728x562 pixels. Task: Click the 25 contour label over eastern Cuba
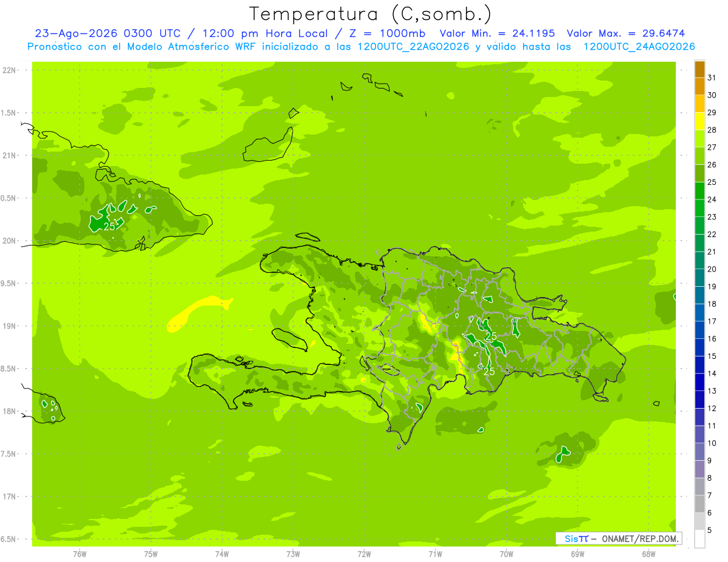click(x=109, y=227)
